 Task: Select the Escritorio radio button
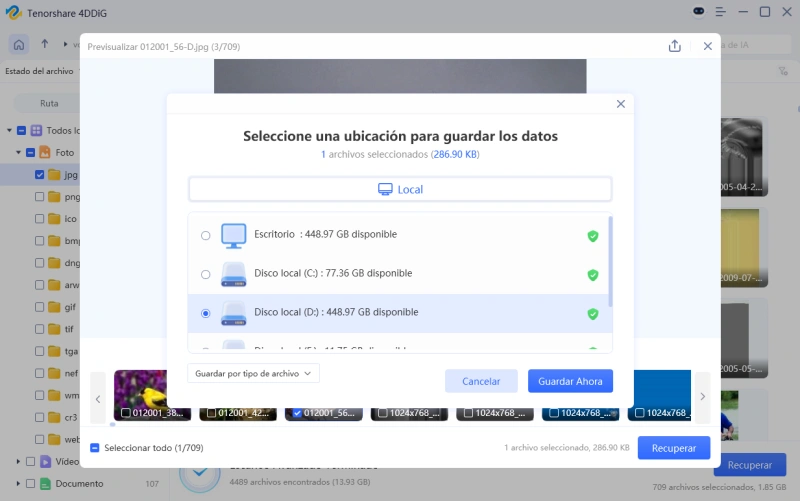click(x=206, y=236)
